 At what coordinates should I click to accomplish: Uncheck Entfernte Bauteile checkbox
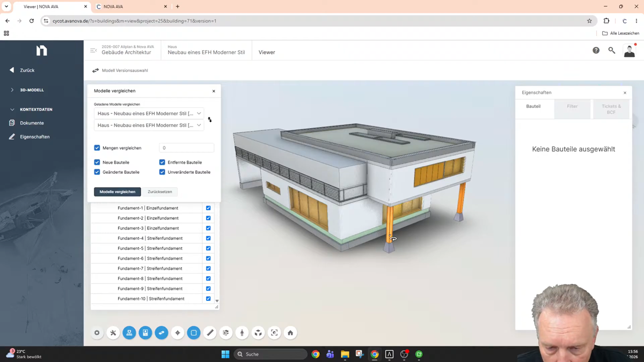click(x=162, y=162)
